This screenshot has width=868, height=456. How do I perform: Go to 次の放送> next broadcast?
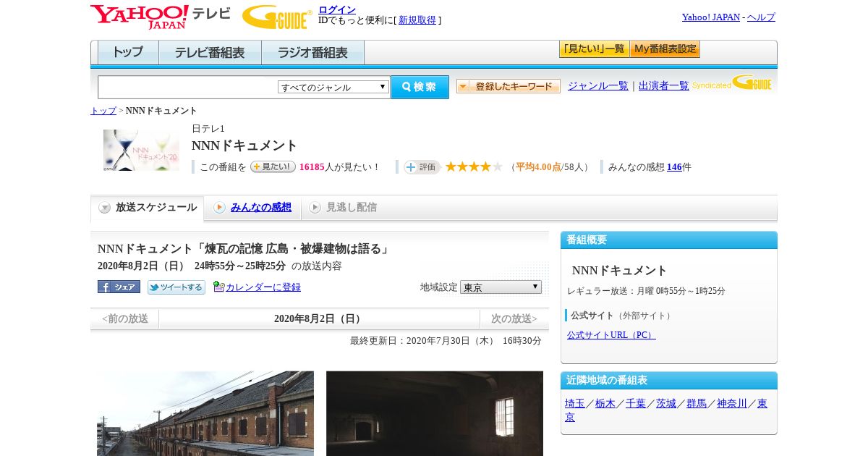pyautogui.click(x=514, y=318)
